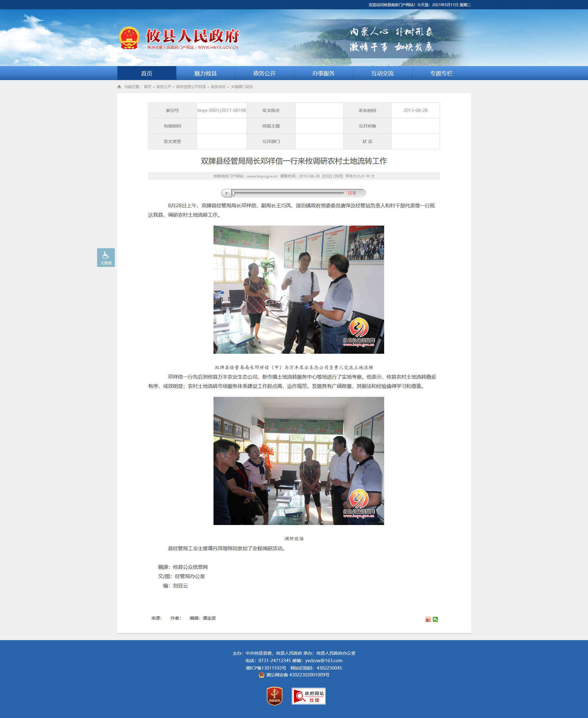This screenshot has width=588, height=718.
Task: Click the 无障碍 accessibility icon
Action: tap(106, 258)
